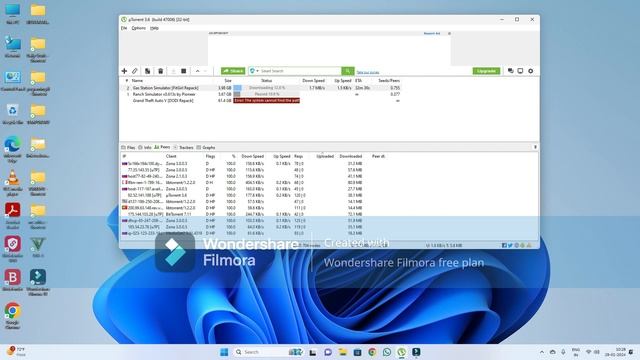The height and width of the screenshot is (360, 640).
Task: Click the Create New Torrent page icon
Action: (x=147, y=71)
